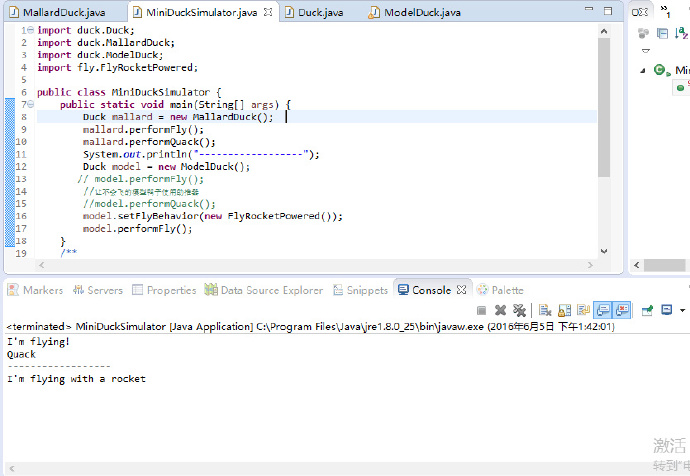This screenshot has height=476, width=690.
Task: Open the Data Source Explorer tab
Action: point(264,290)
